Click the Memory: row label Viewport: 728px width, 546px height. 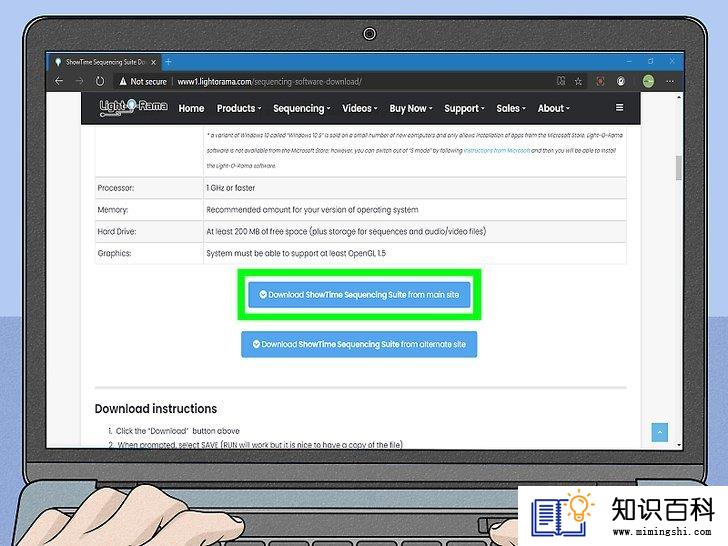coord(112,210)
